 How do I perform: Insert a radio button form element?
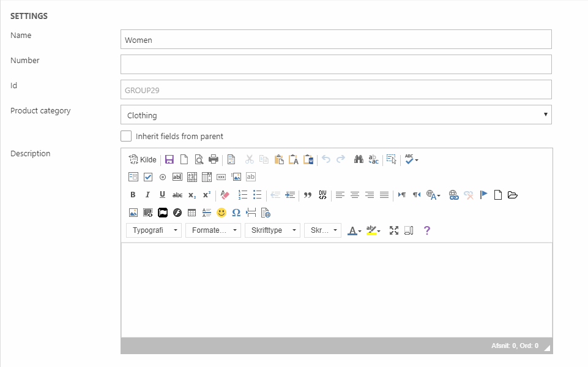163,177
